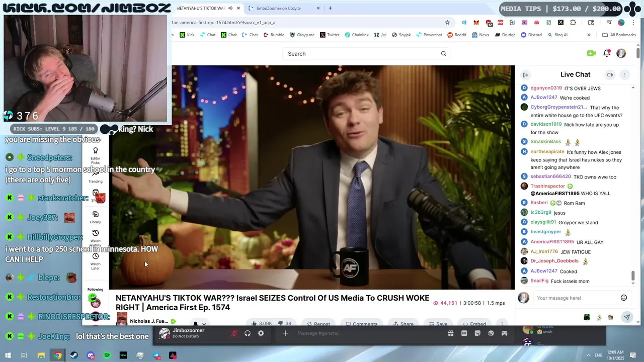Pop out the Live Chat panel
Image resolution: width=644 pixels, height=362 pixels.
click(x=525, y=75)
